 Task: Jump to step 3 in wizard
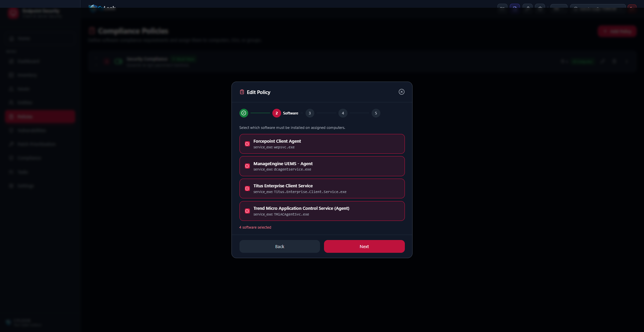309,113
